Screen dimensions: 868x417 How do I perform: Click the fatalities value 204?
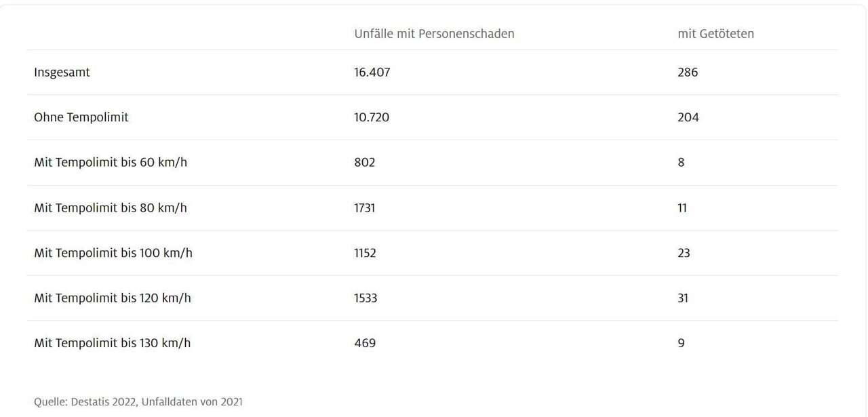click(688, 117)
